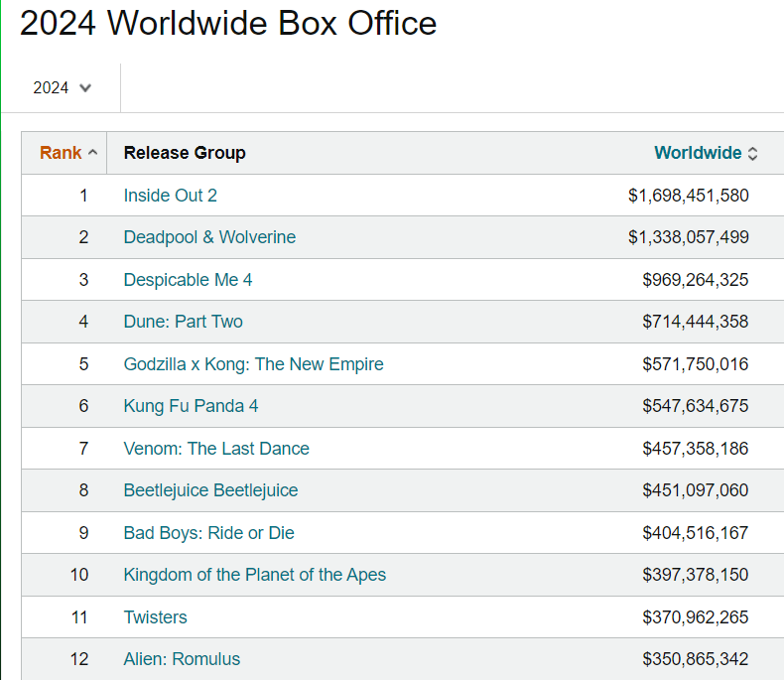784x680 pixels.
Task: Open the Twisters link
Action: click(x=155, y=617)
